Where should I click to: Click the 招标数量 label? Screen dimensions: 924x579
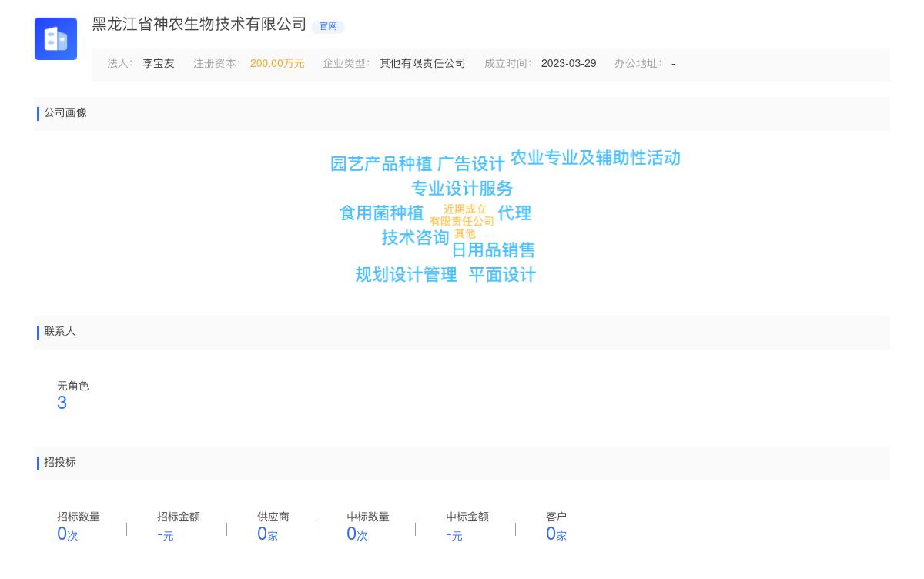(x=79, y=517)
